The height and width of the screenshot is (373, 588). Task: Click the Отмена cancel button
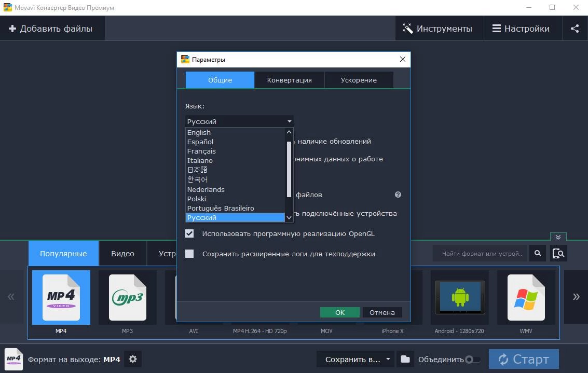(382, 312)
